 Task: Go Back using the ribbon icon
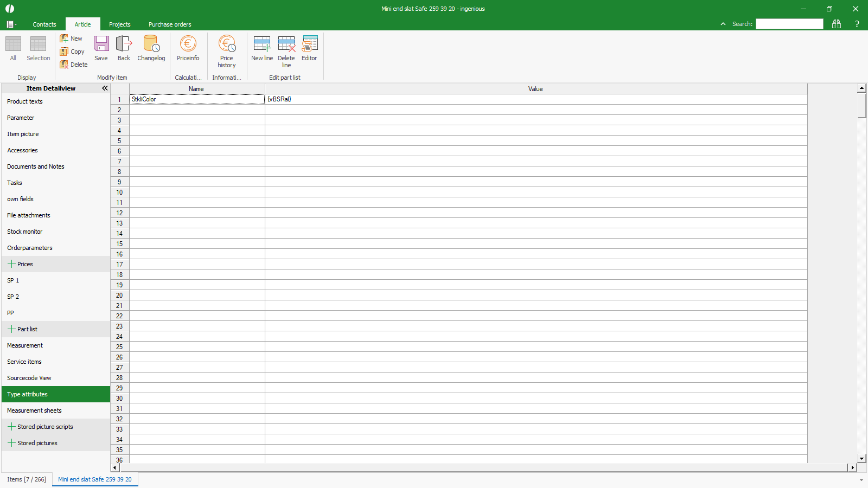[x=124, y=48]
